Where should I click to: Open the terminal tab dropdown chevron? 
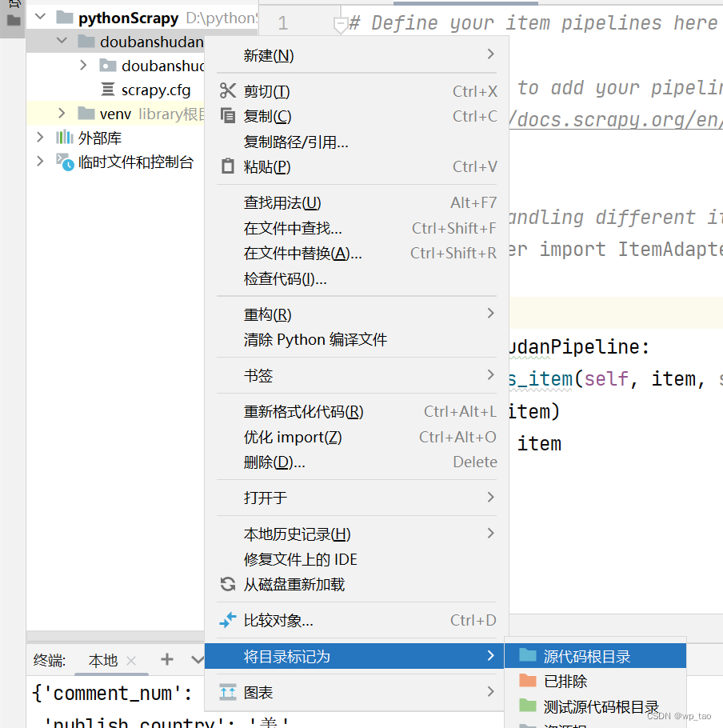click(197, 660)
